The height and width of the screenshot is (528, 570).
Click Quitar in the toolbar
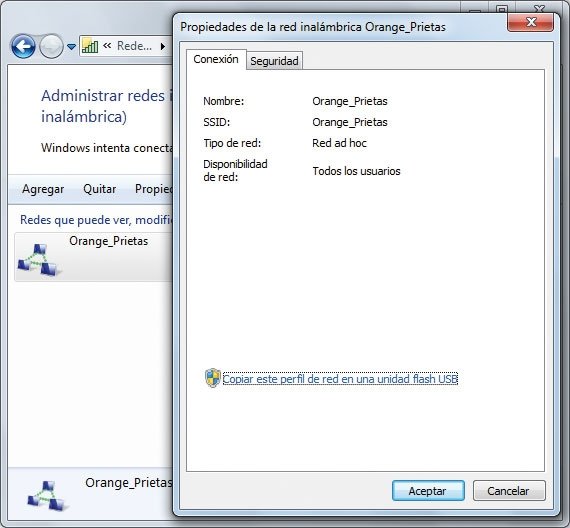pyautogui.click(x=100, y=189)
